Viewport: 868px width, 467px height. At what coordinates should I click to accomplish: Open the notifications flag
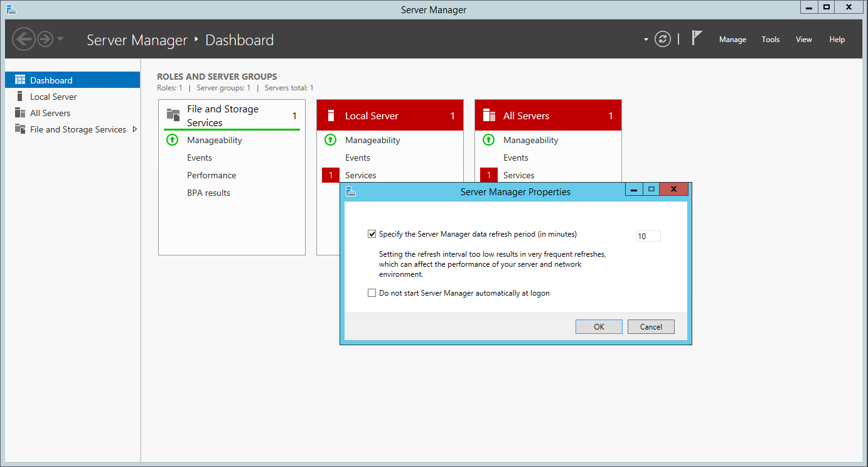tap(697, 38)
